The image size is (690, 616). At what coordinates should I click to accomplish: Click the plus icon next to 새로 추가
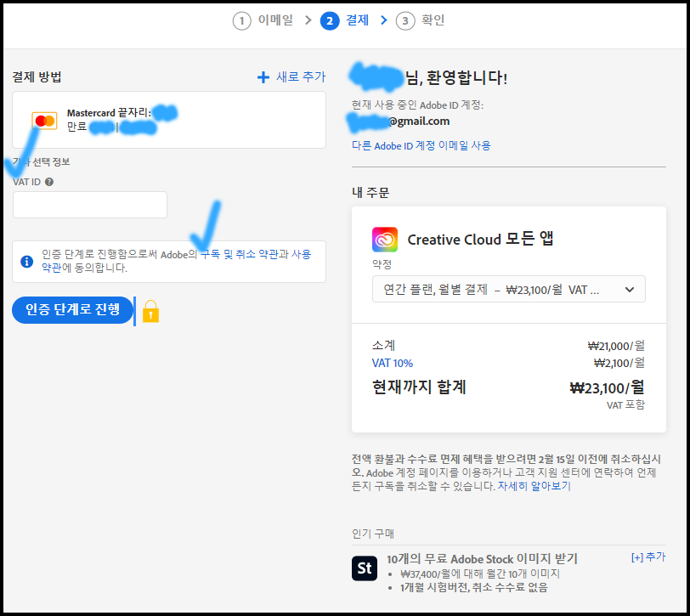coord(263,77)
